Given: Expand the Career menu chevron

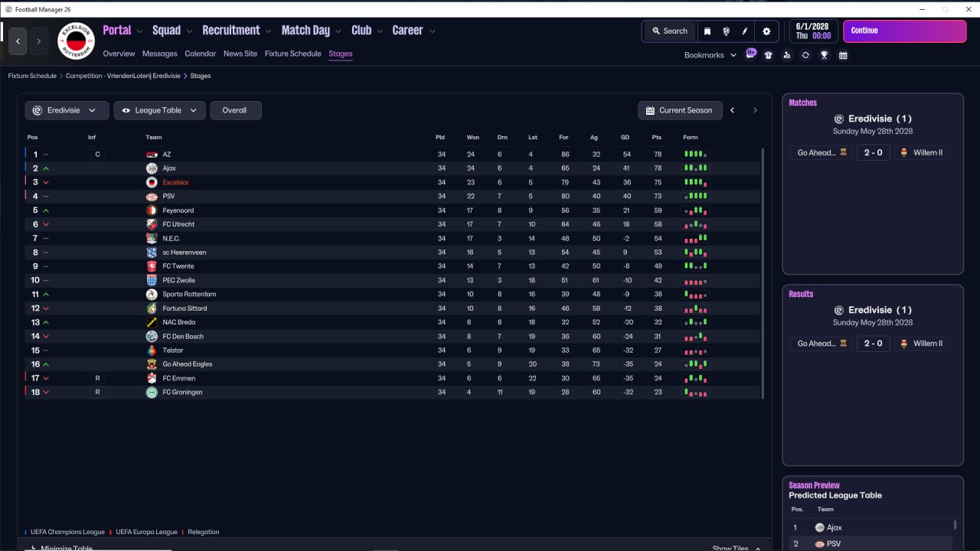Looking at the screenshot, I should 432,31.
